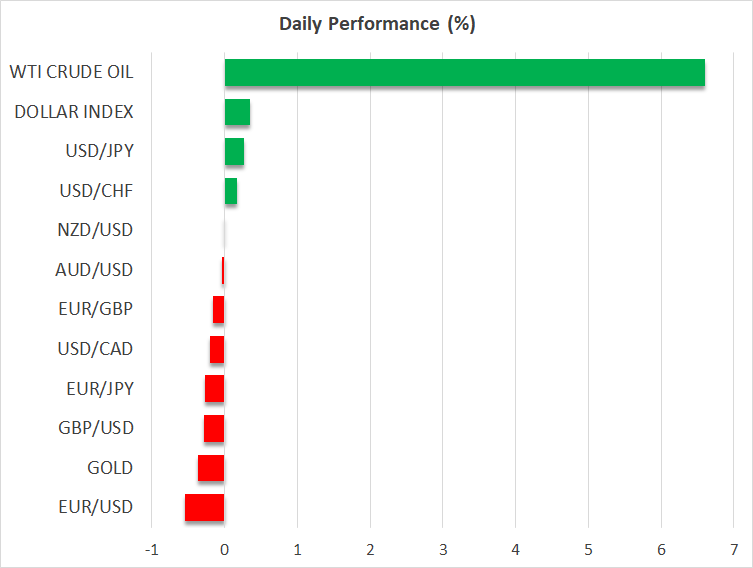
Task: Click the GOLD category label
Action: [x=110, y=468]
